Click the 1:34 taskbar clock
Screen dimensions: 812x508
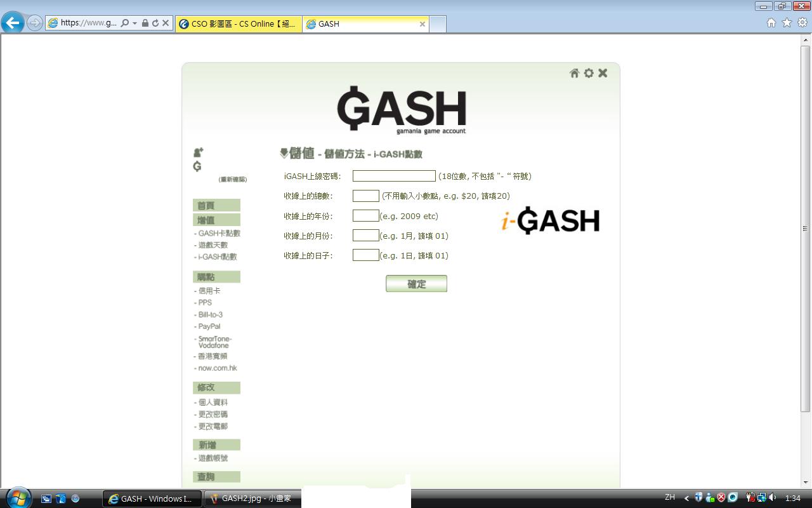(792, 498)
